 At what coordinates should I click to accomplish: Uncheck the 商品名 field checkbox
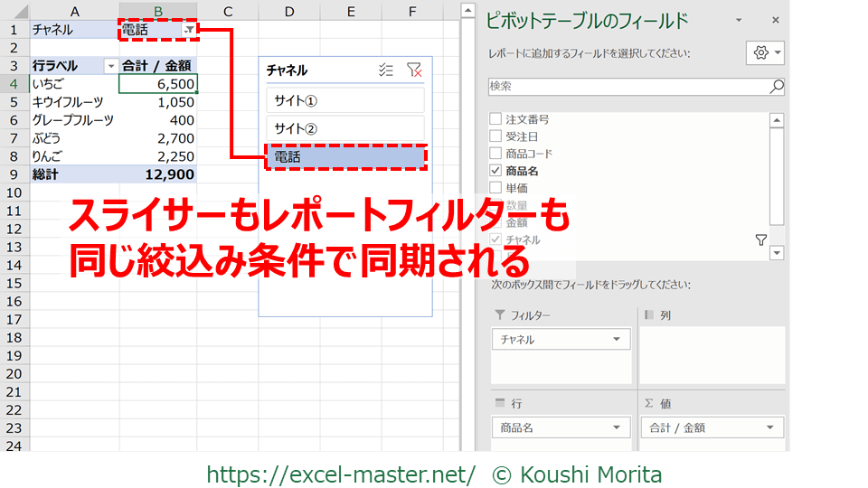[495, 171]
